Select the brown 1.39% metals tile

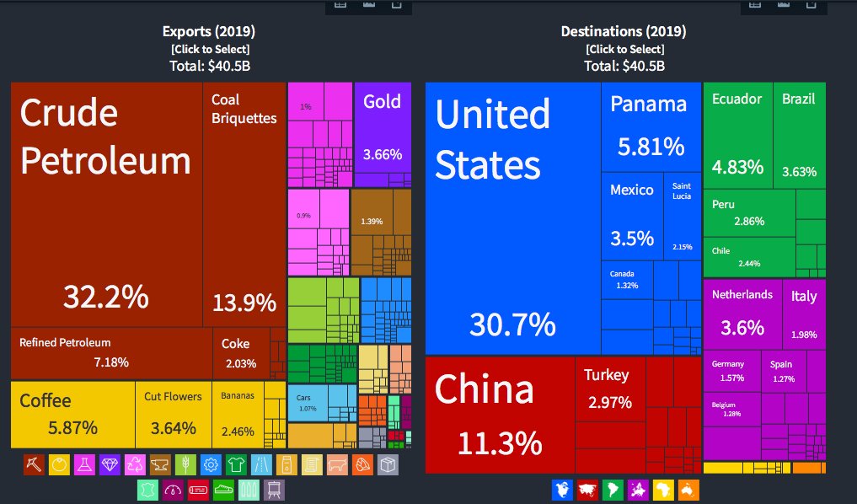coord(372,212)
